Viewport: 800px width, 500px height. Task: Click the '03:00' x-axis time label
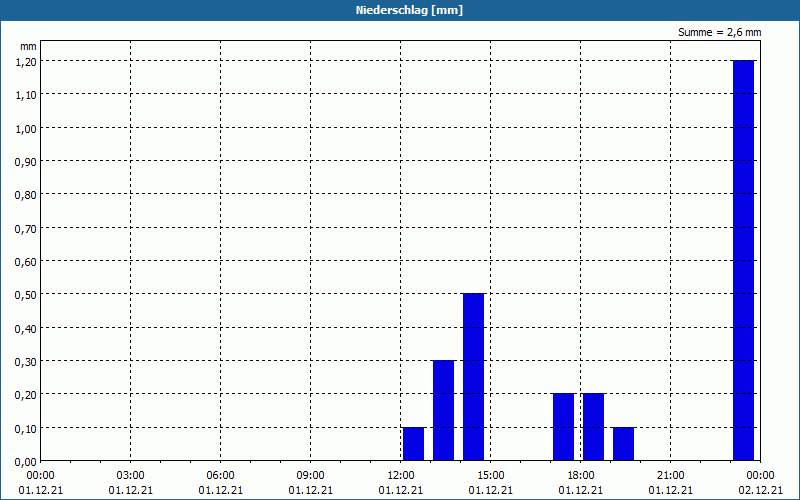131,476
